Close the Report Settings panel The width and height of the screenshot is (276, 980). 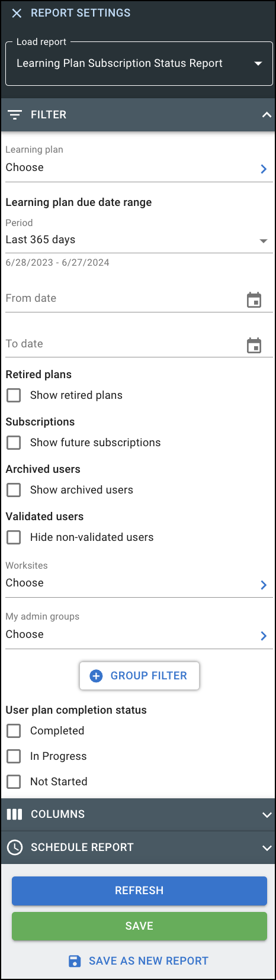pos(17,13)
